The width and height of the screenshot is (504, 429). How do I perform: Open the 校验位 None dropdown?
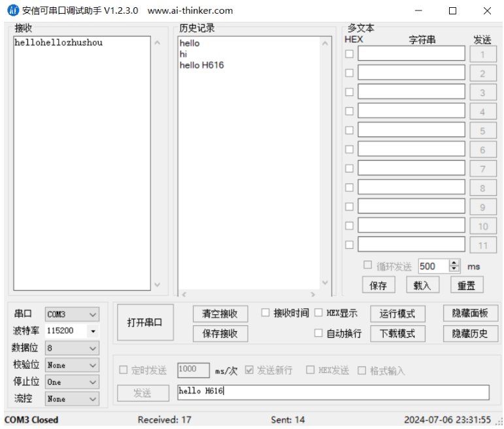pyautogui.click(x=72, y=365)
